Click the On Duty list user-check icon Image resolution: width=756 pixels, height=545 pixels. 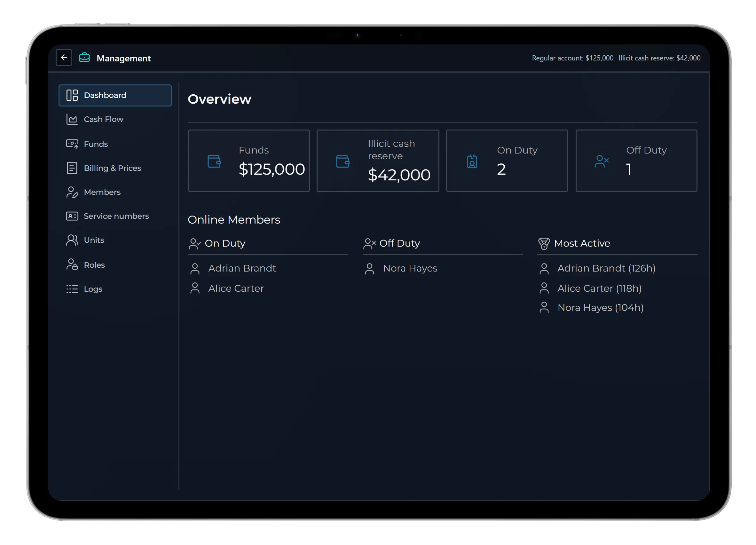point(195,244)
